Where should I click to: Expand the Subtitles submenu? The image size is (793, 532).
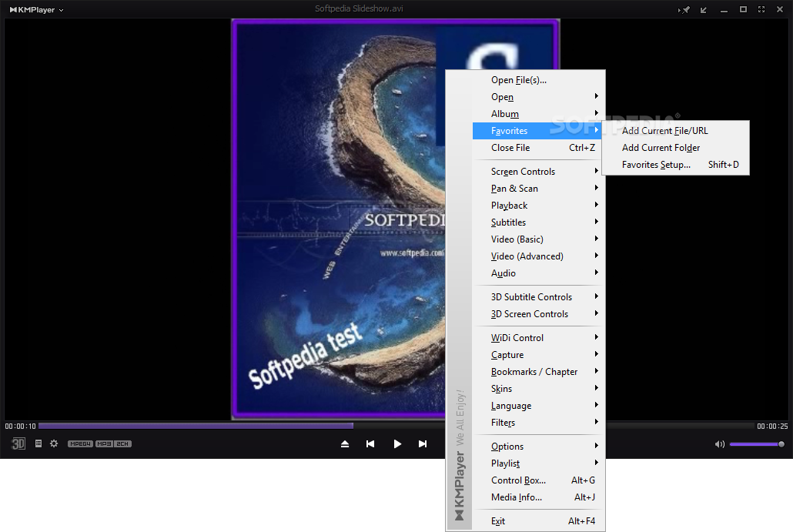539,222
